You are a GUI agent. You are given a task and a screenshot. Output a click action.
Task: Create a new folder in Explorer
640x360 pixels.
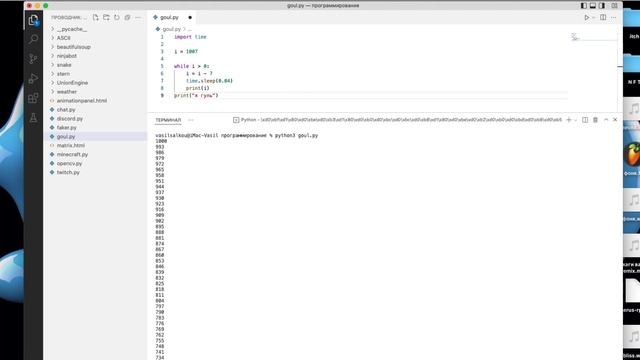(106, 18)
